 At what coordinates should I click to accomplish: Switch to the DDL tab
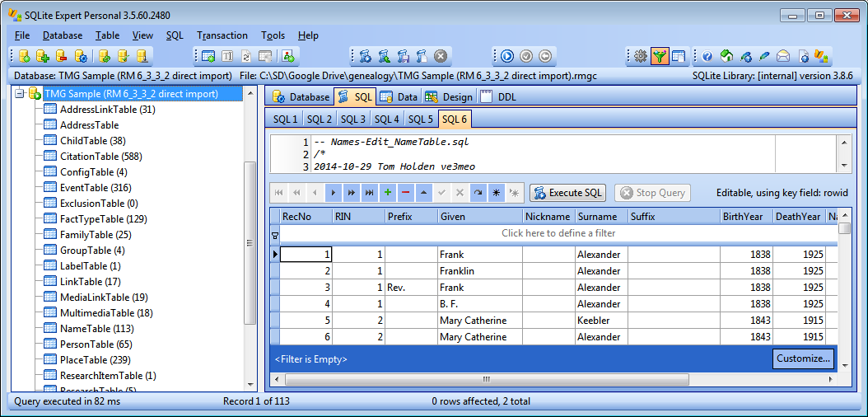click(x=498, y=97)
